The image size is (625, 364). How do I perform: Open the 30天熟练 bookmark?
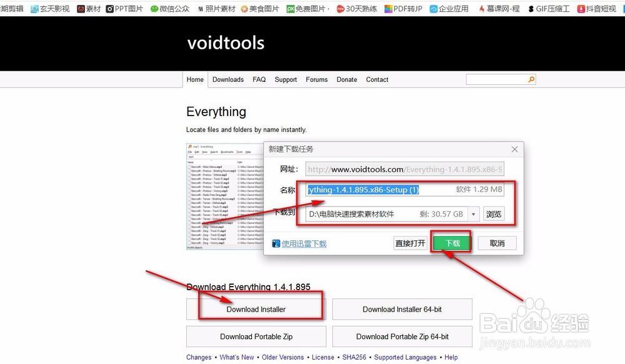(357, 9)
